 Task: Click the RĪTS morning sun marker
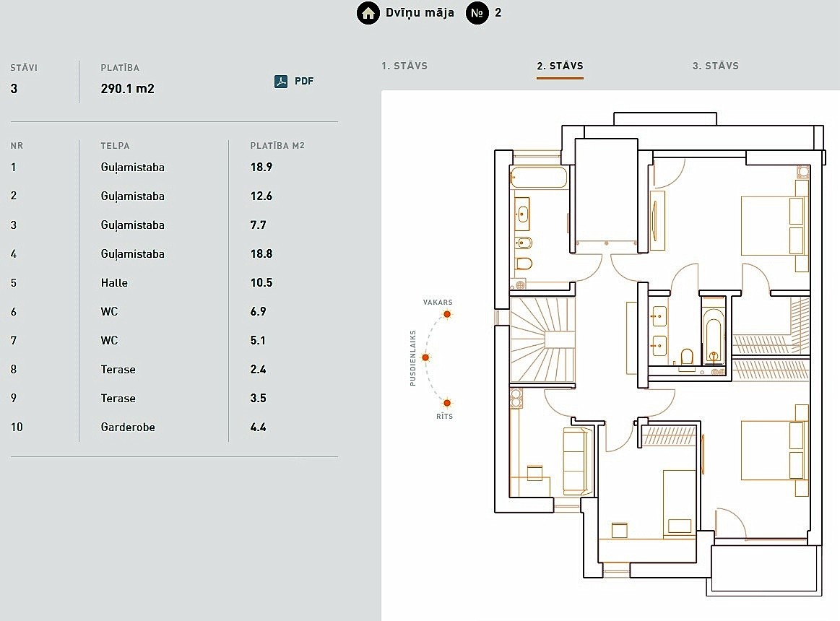(447, 403)
